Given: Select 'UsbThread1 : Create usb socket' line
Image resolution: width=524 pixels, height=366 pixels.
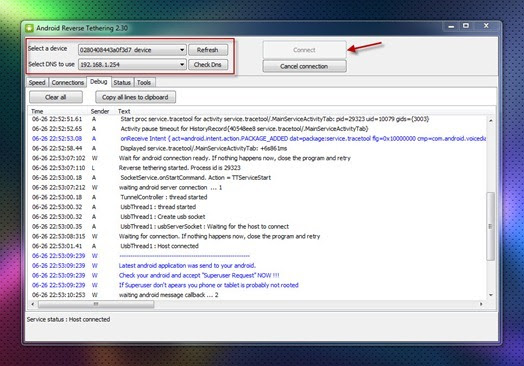Looking at the screenshot, I should [257, 217].
